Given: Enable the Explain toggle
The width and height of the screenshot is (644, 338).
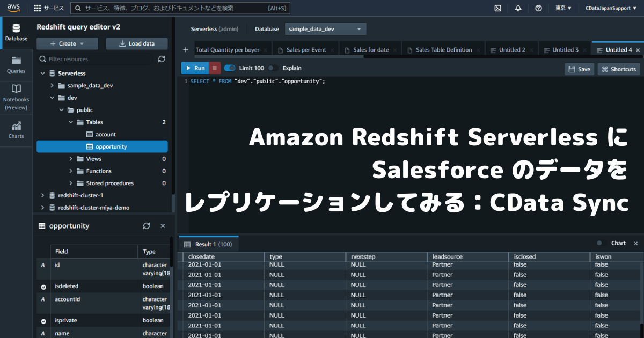Looking at the screenshot, I should (273, 68).
